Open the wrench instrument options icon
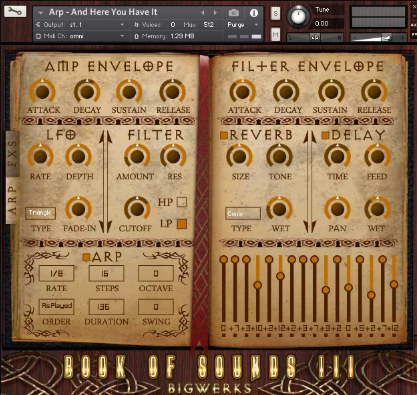417x395 pixels. [15, 11]
